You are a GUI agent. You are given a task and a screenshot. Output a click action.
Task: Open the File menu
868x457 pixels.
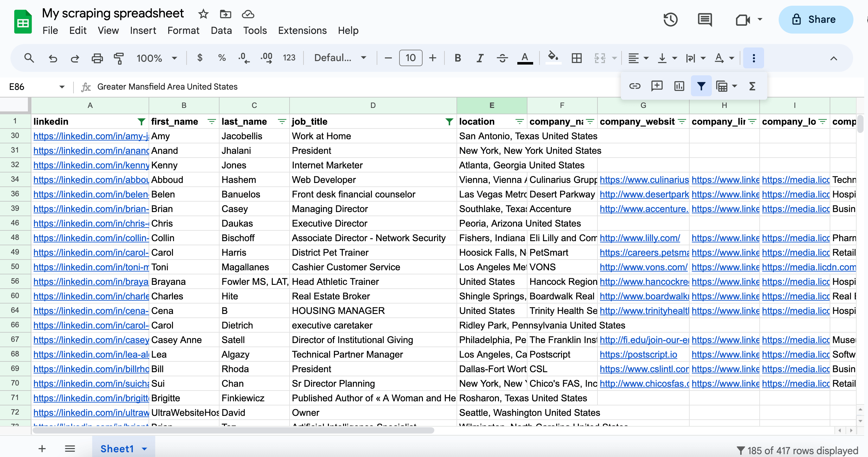[50, 30]
